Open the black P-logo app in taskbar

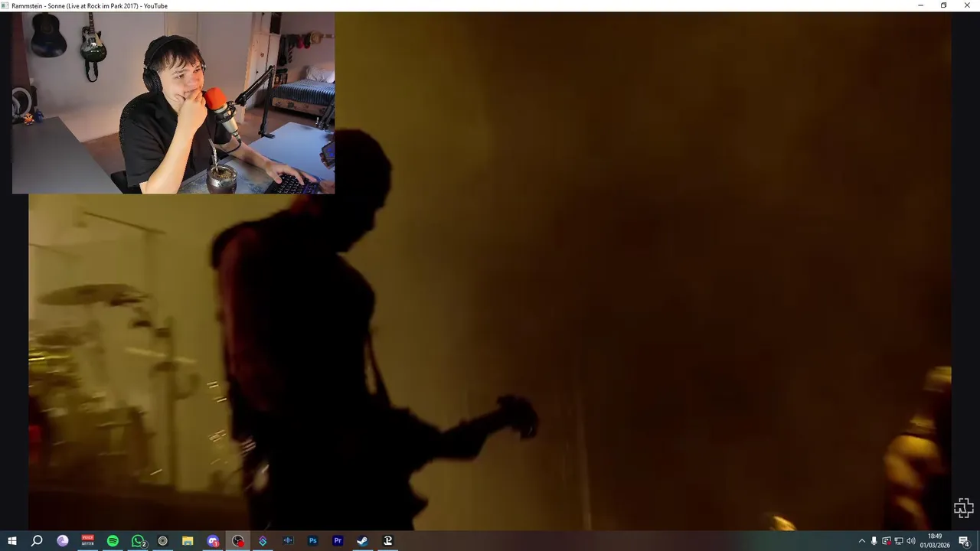[x=387, y=541]
